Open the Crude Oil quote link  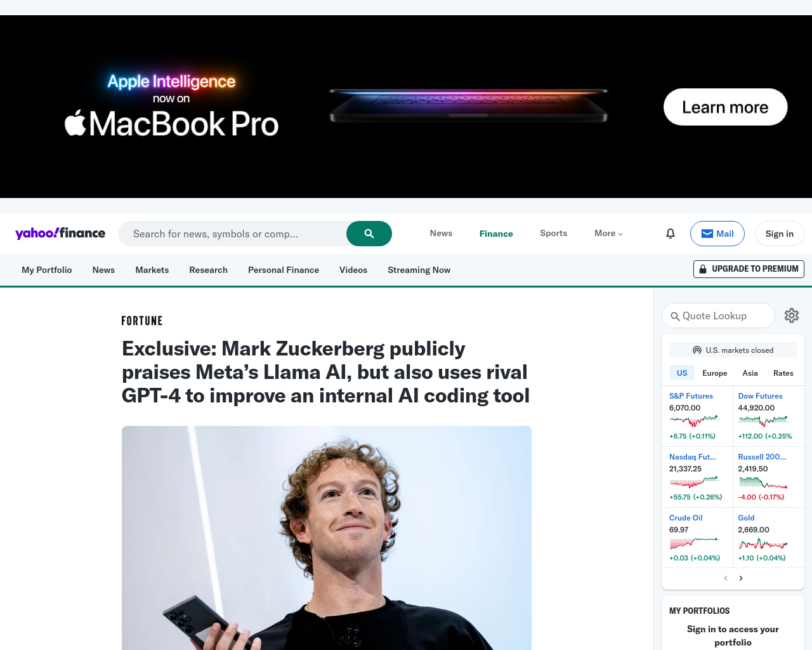(x=686, y=518)
